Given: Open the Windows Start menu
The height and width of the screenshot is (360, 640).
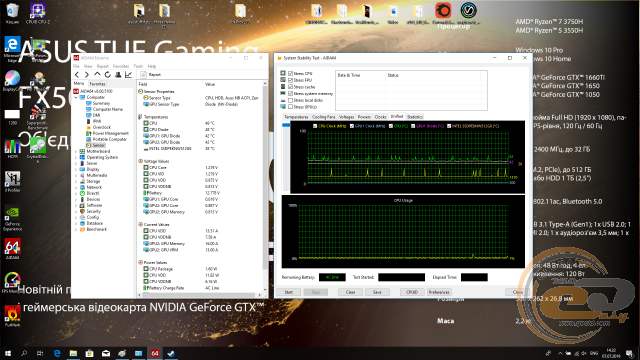Looking at the screenshot, I should (x=7, y=353).
